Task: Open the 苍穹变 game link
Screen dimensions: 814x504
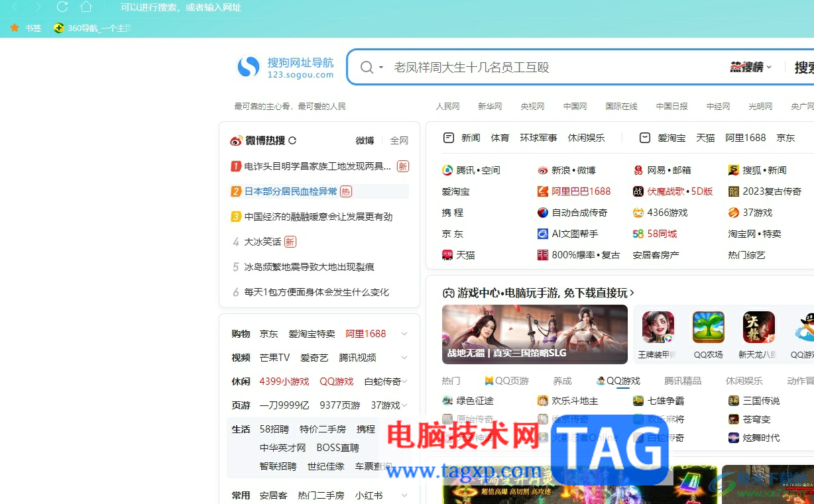Action: coord(757,419)
